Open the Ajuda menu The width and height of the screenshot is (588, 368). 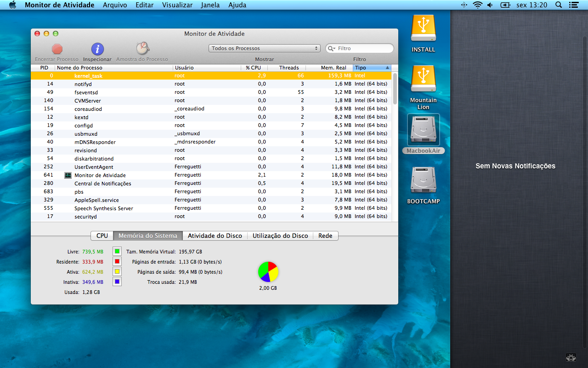(237, 5)
